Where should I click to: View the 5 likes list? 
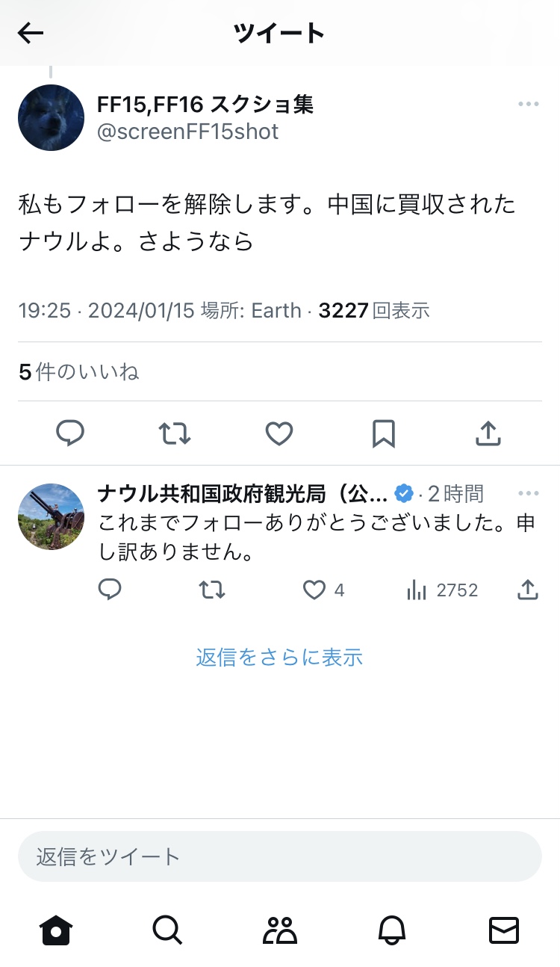click(79, 372)
